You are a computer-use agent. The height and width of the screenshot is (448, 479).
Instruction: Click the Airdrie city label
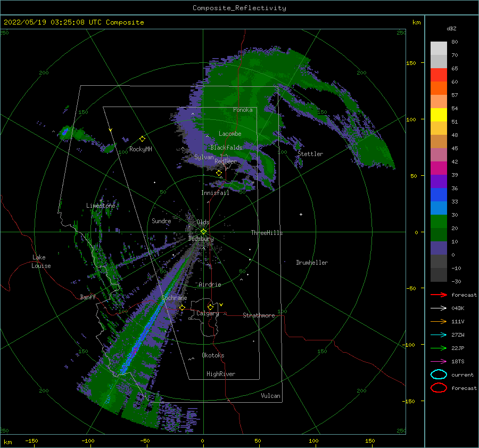(x=210, y=284)
